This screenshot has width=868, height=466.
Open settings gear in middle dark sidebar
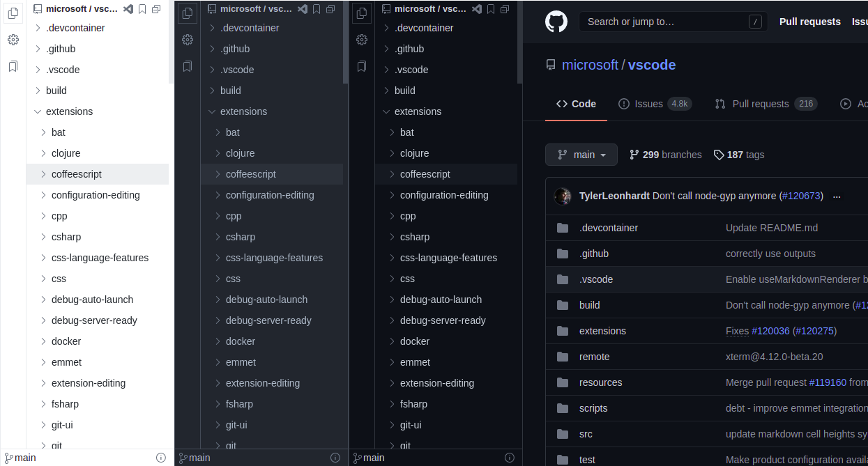click(x=187, y=40)
